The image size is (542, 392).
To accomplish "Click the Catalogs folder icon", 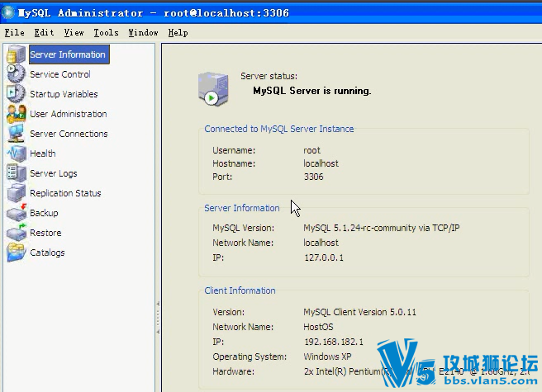I will click(16, 253).
